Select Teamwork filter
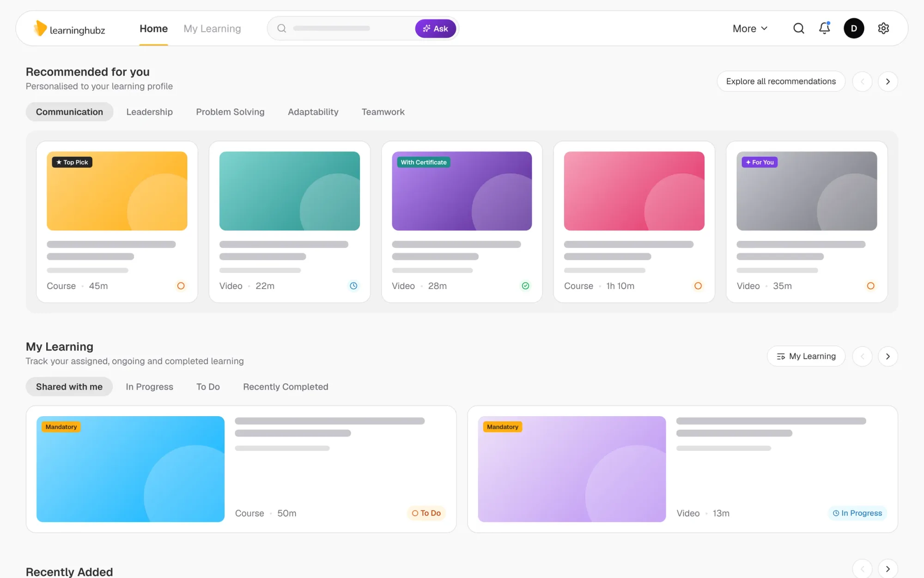Screen dimensions: 924x578 [383, 112]
